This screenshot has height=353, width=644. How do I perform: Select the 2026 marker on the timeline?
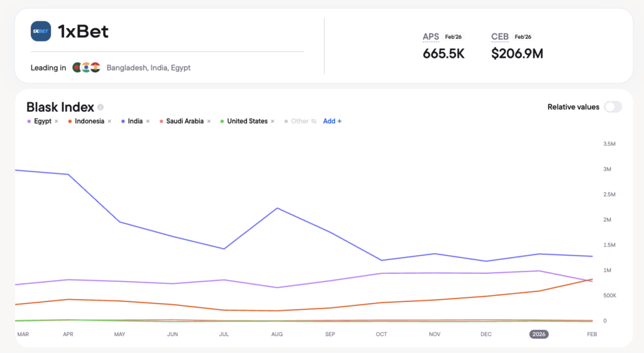(539, 334)
